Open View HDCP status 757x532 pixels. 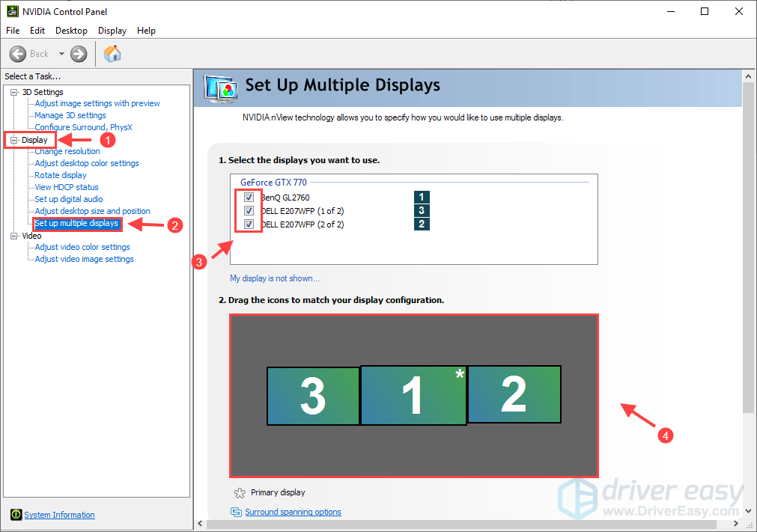coord(67,187)
